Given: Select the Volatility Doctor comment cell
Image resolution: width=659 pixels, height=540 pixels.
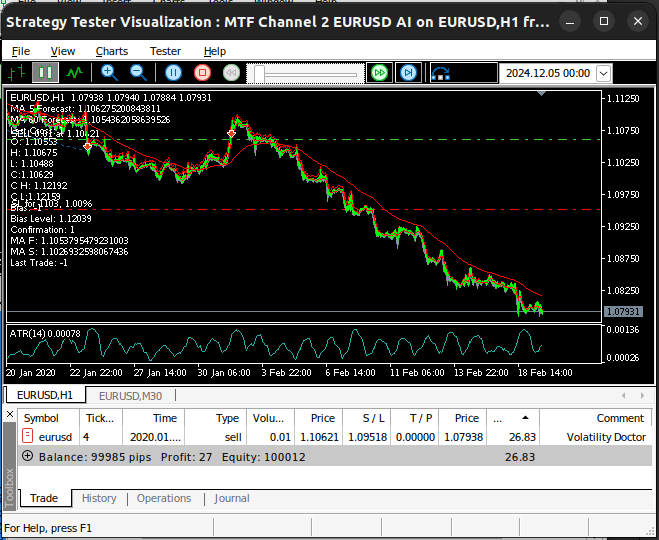Looking at the screenshot, I should (x=606, y=437).
